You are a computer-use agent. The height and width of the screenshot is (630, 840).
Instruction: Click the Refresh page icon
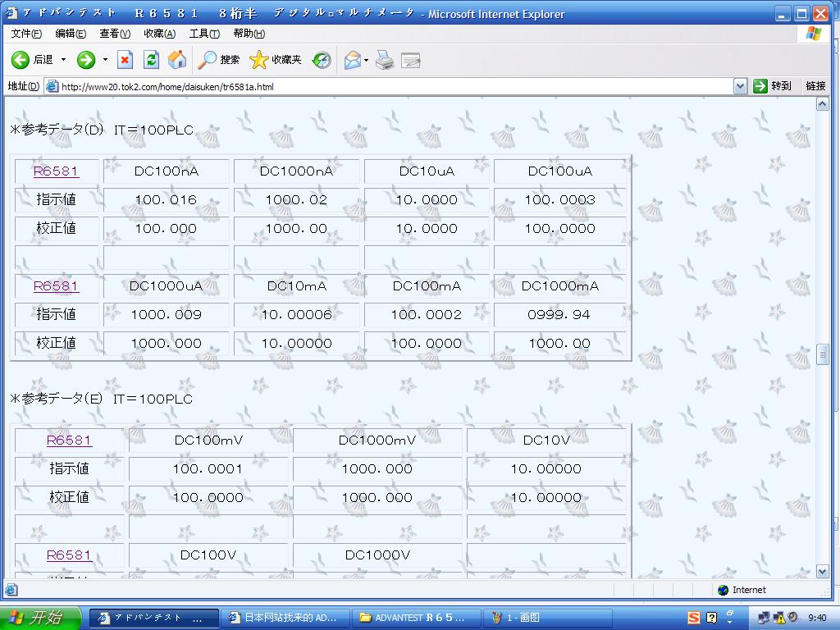coord(152,60)
